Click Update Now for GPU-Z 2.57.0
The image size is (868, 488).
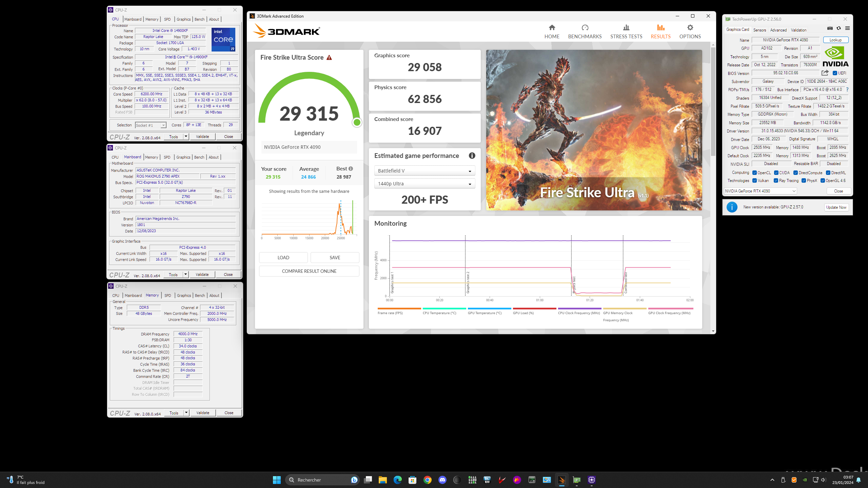(836, 207)
